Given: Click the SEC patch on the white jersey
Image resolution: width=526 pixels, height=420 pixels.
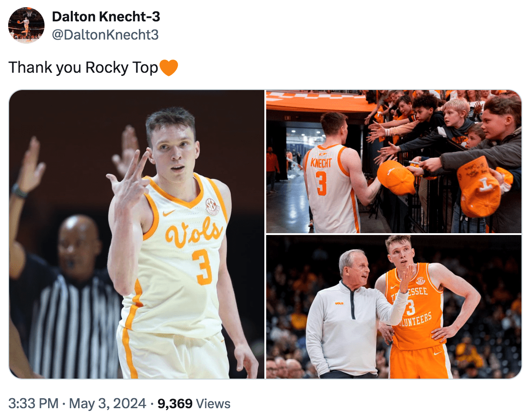Looking at the screenshot, I should (x=212, y=206).
